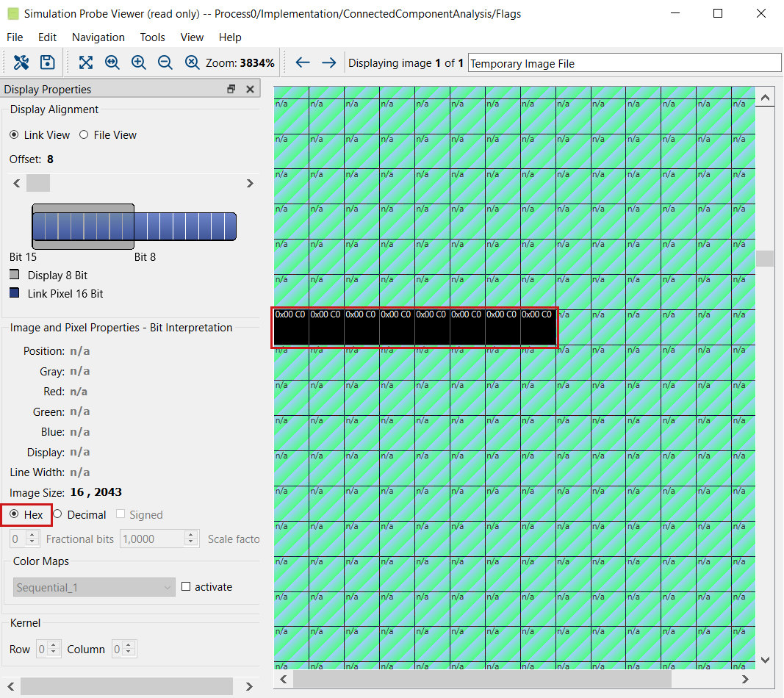
Task: Reset zoom with the magnifier-X icon
Action: [x=192, y=62]
